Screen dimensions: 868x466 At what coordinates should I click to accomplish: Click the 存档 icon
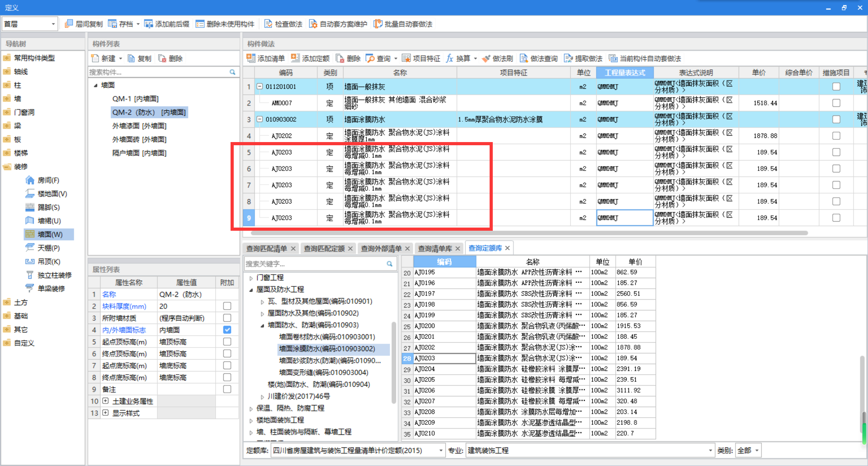[112, 24]
